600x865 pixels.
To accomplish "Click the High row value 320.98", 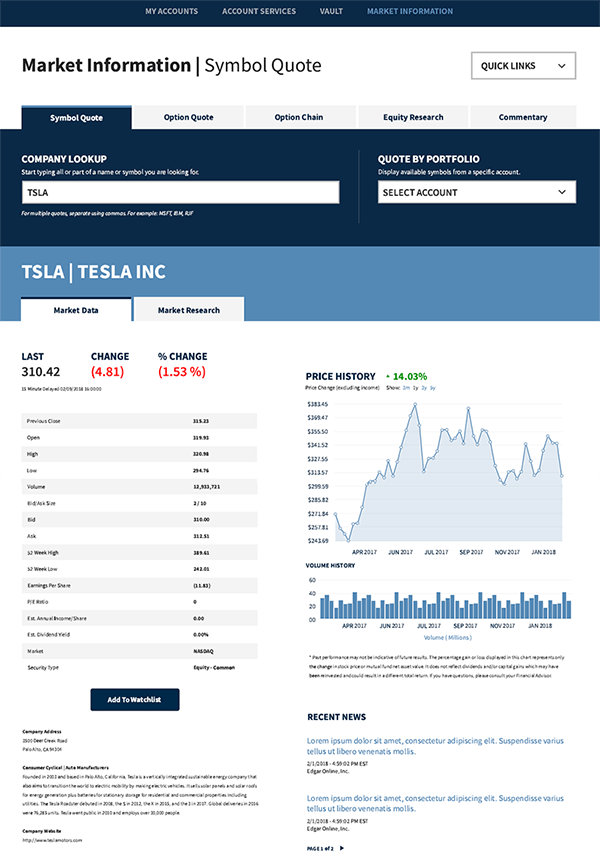I will 201,454.
